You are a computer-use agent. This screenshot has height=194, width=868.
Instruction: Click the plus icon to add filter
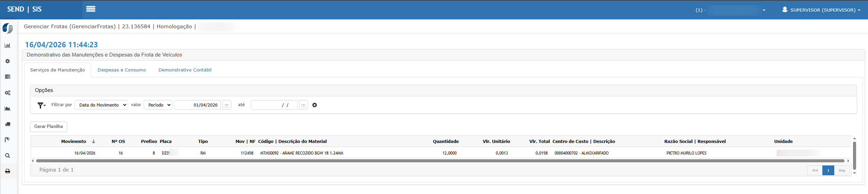314,105
